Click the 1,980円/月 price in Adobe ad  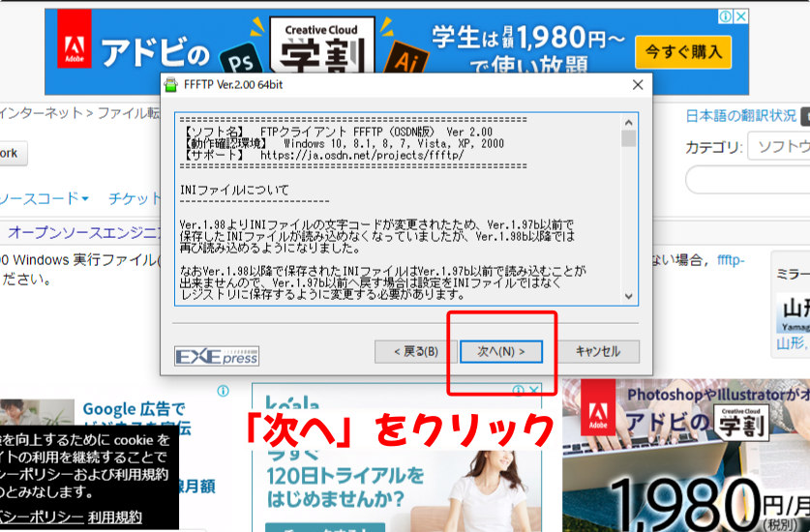point(709,504)
